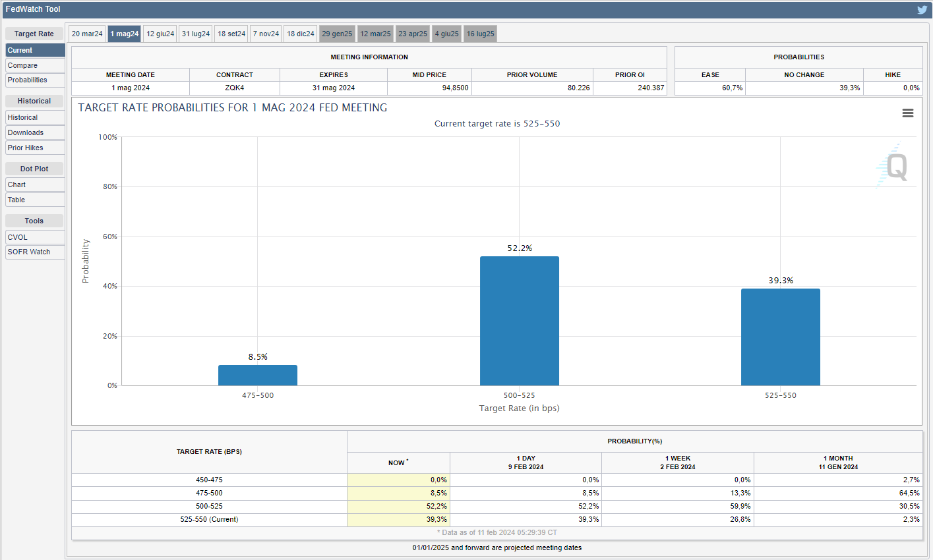Go to Historical data page
This screenshot has width=933, height=560.
[x=35, y=117]
